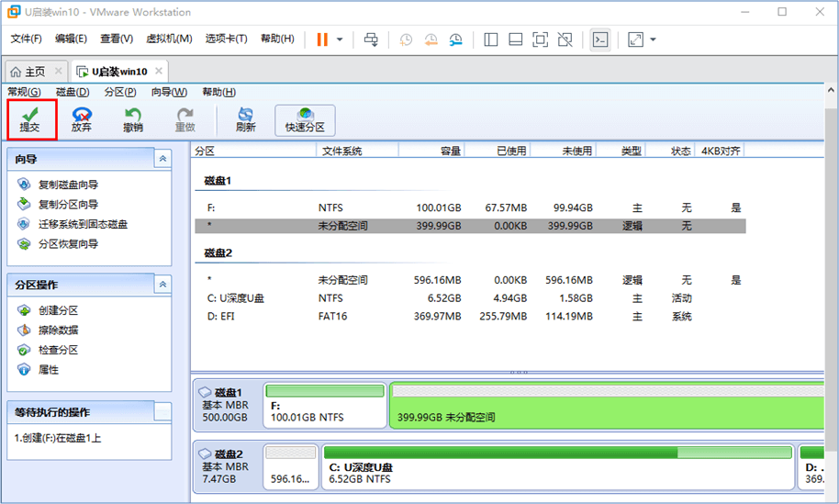Sort by the 文件系统 column header
This screenshot has height=504, width=839.
357,151
